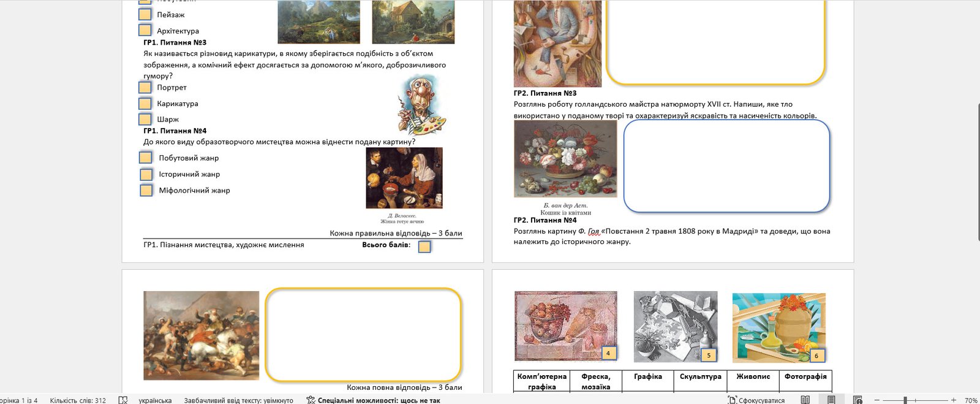Select the Goya battle painting image

click(202, 335)
